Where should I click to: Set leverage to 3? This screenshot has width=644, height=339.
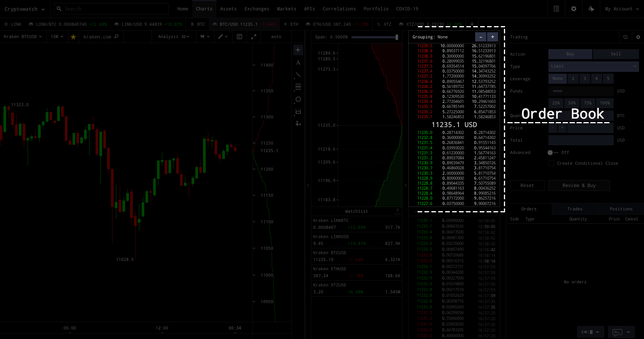[x=585, y=79]
